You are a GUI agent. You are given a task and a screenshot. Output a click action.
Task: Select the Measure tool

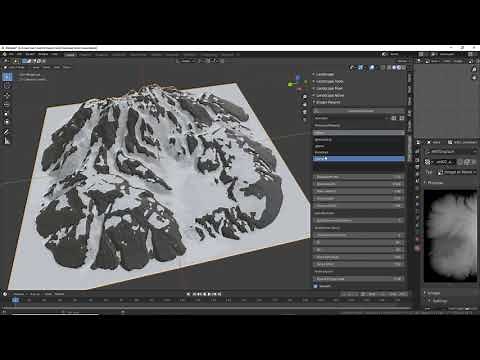point(7,141)
